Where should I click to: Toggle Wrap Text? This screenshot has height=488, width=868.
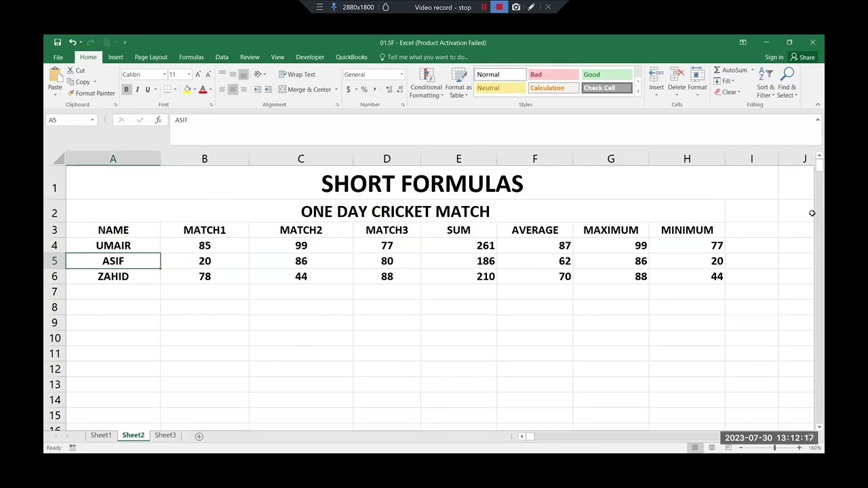[x=297, y=75]
